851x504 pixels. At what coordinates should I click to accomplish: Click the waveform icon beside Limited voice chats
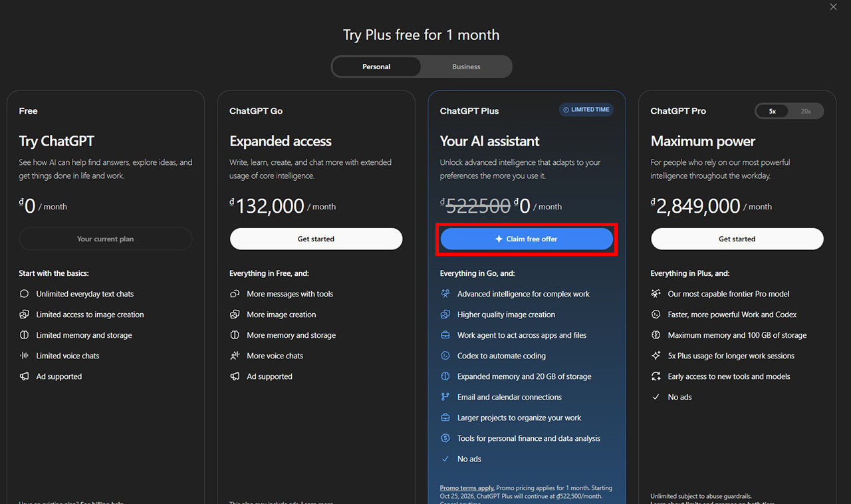[x=25, y=356]
